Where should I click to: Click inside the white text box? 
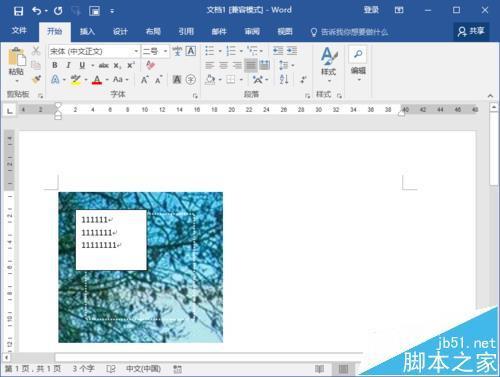point(111,240)
